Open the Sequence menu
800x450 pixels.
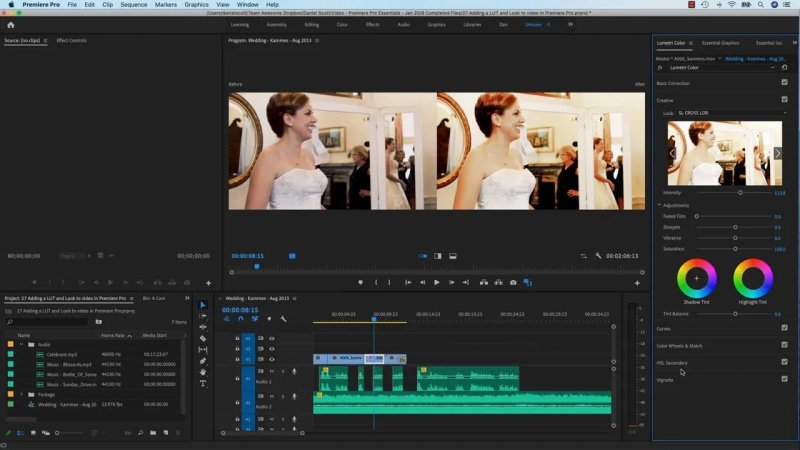(134, 5)
